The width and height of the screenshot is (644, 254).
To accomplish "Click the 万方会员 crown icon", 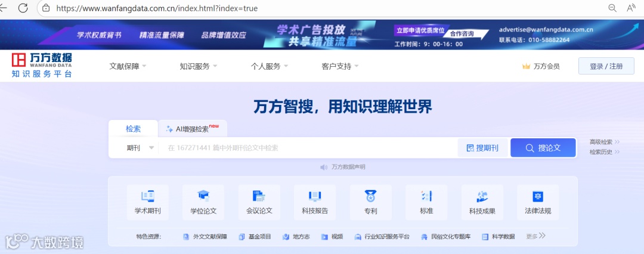I will coord(526,66).
